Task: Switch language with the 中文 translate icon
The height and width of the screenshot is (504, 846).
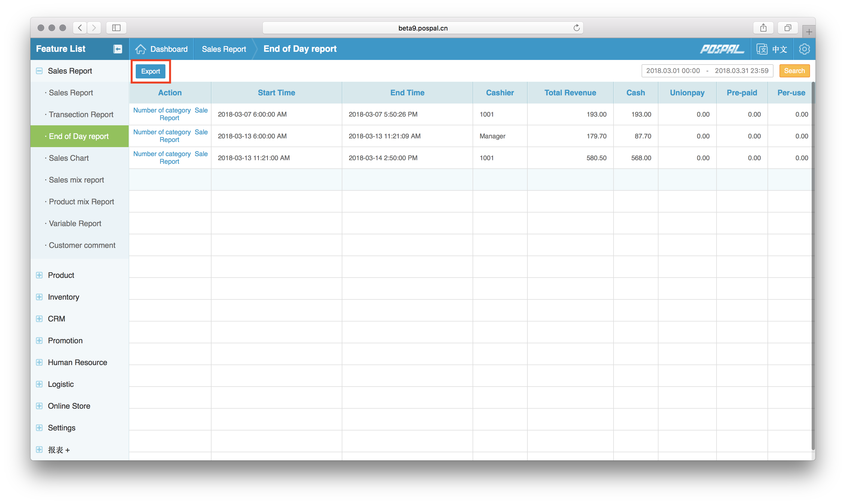Action: tap(762, 49)
